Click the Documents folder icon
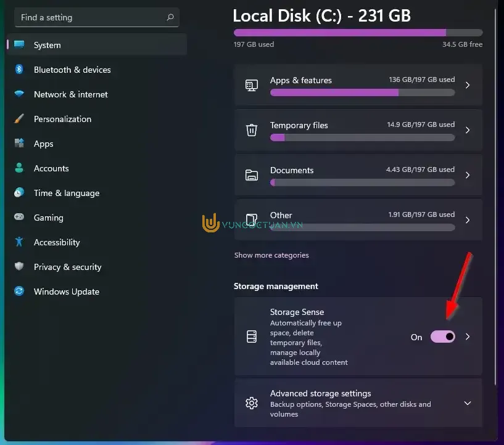Image resolution: width=504 pixels, height=445 pixels. tap(251, 175)
